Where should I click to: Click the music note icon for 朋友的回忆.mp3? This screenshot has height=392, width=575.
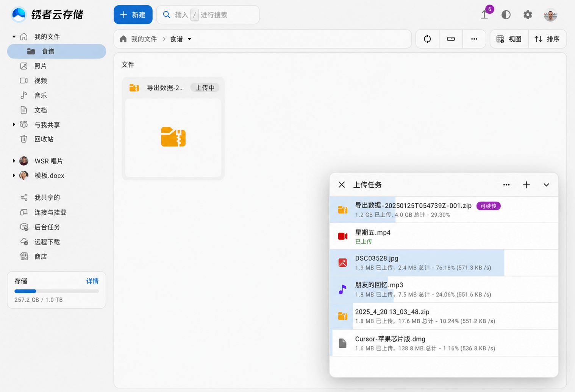coord(342,289)
